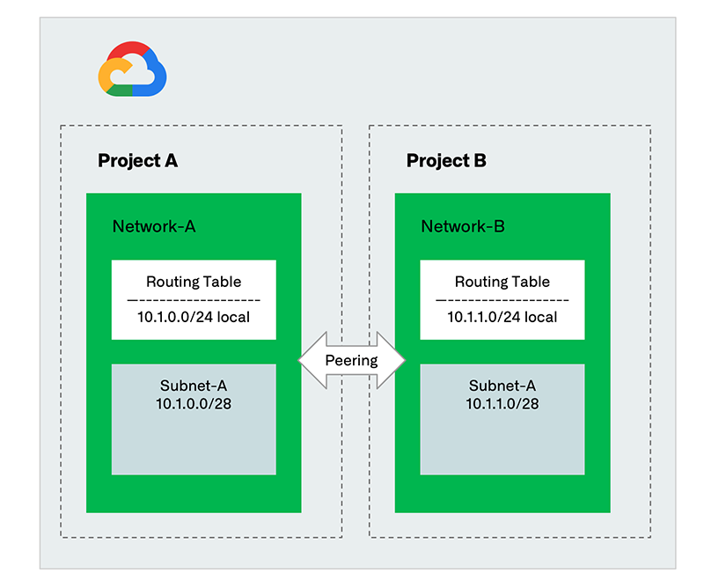Viewport: 704px width, 588px height.
Task: Select the Subnet-A 10.1.0.0/28 block
Action: pyautogui.click(x=193, y=418)
